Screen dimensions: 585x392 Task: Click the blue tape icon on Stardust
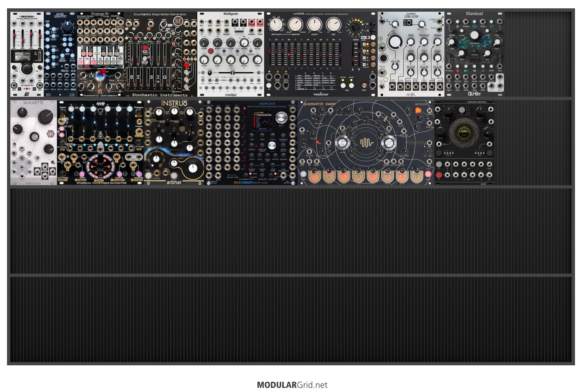point(474,26)
